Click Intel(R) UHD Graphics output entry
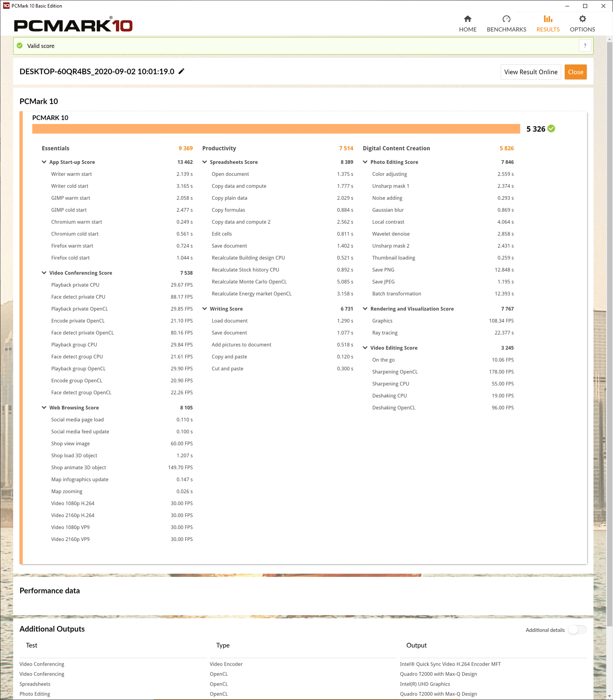This screenshot has width=613, height=700. tap(425, 684)
